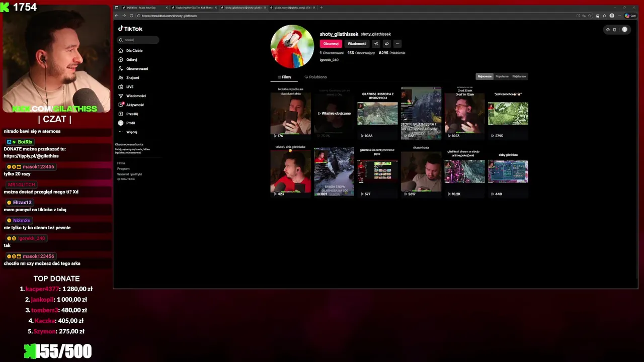Screen dimensions: 644x362
Task: Open the Właśnie obejrzane video
Action: pyautogui.click(x=334, y=113)
